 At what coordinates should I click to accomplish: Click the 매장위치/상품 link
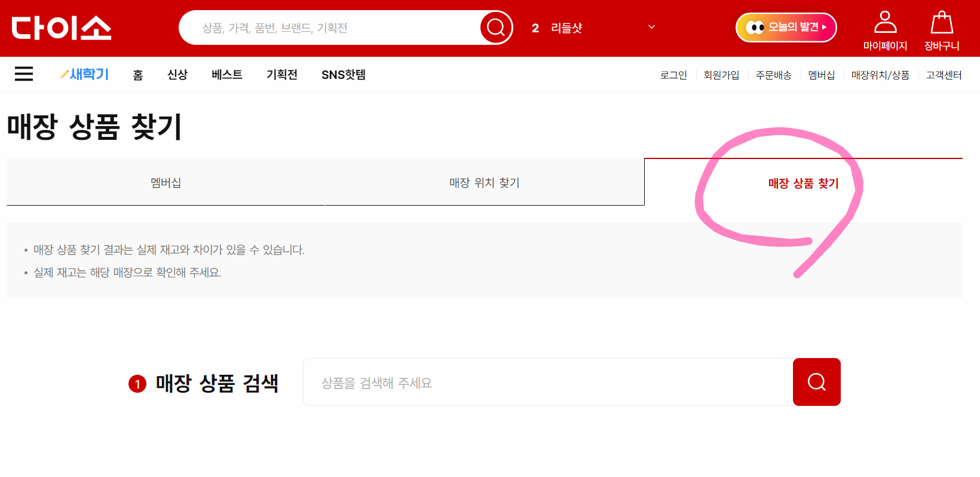(x=880, y=75)
